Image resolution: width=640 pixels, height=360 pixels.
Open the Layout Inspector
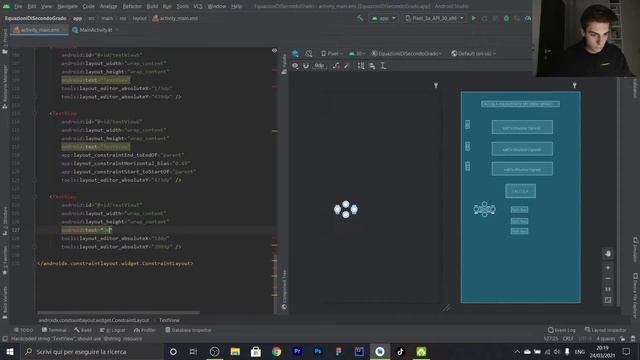tap(605, 330)
